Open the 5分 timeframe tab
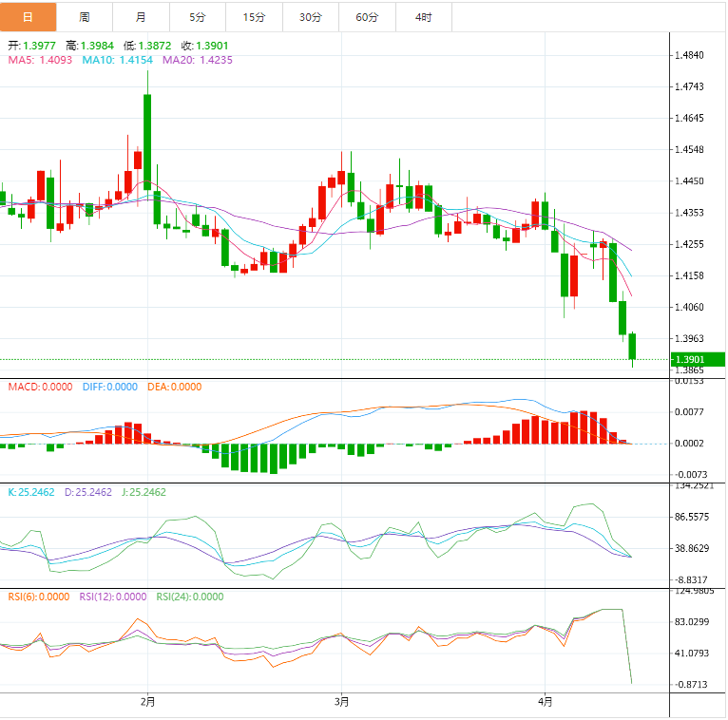Viewport: 728px width, 720px height. pos(198,17)
